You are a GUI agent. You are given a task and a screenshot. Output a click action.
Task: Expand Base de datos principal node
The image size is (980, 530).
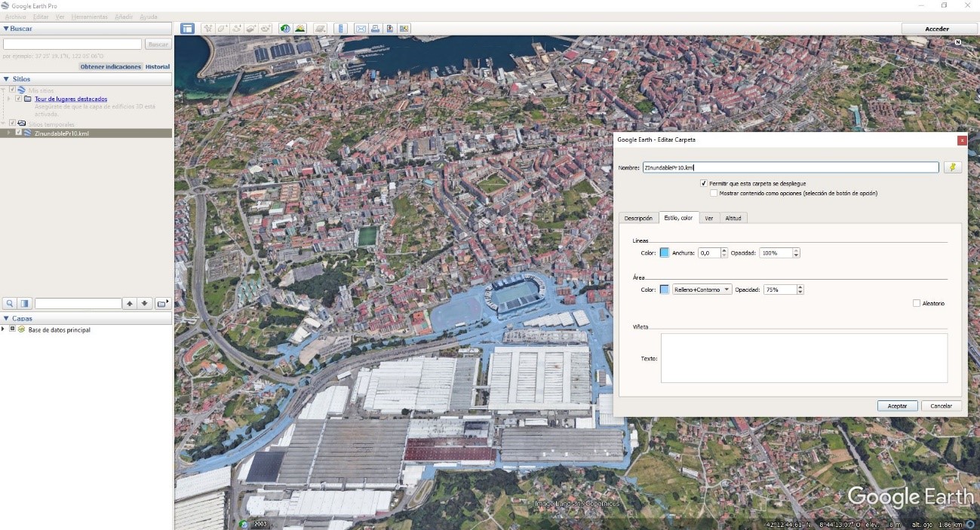point(4,329)
